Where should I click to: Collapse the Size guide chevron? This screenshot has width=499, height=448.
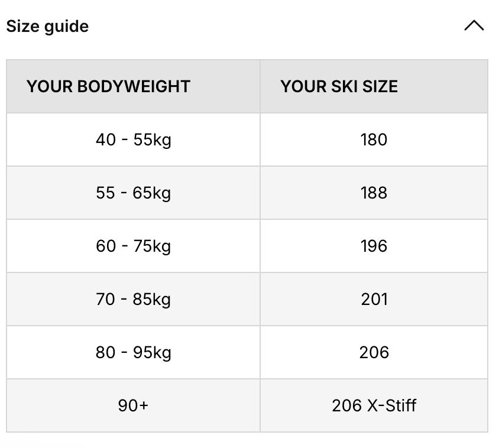click(474, 26)
